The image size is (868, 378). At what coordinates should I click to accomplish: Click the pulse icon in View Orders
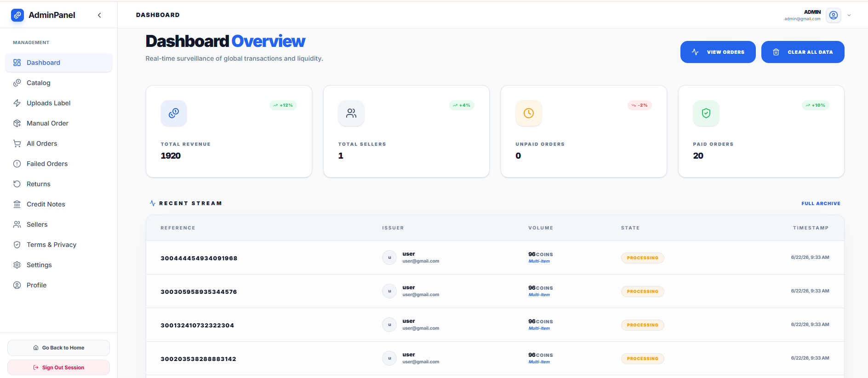coord(695,52)
